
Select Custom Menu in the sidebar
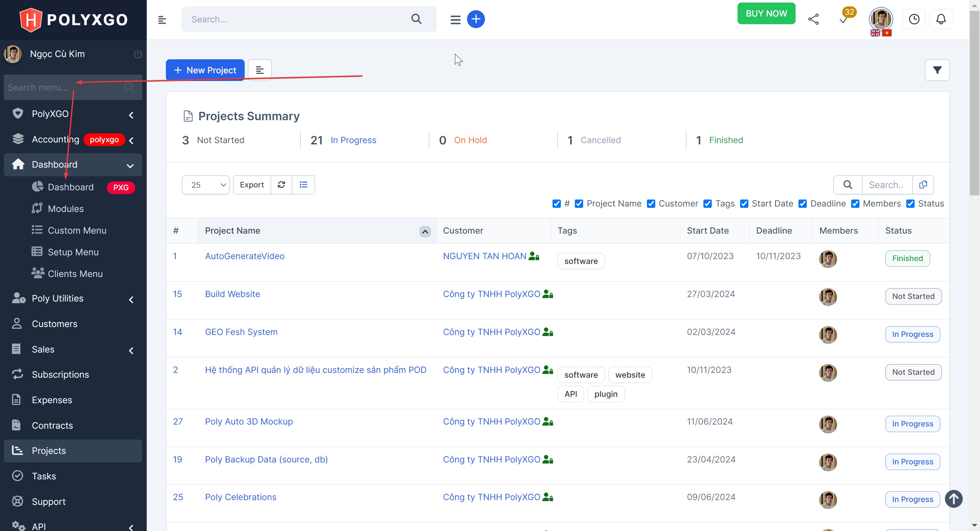point(77,230)
